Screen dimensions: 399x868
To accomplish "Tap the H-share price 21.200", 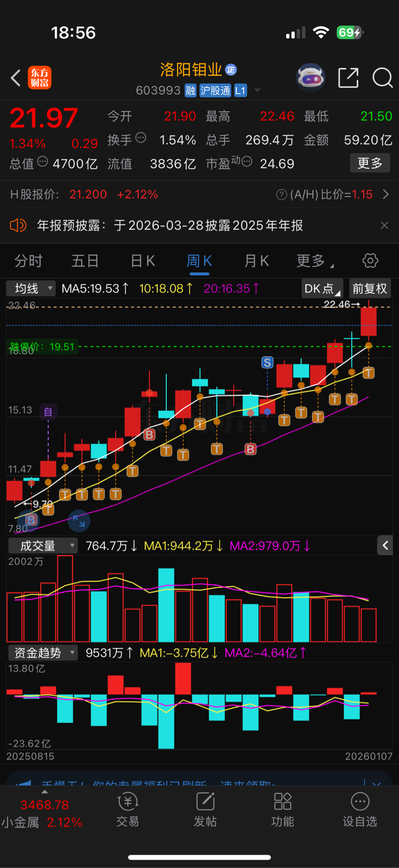I will click(x=88, y=194).
